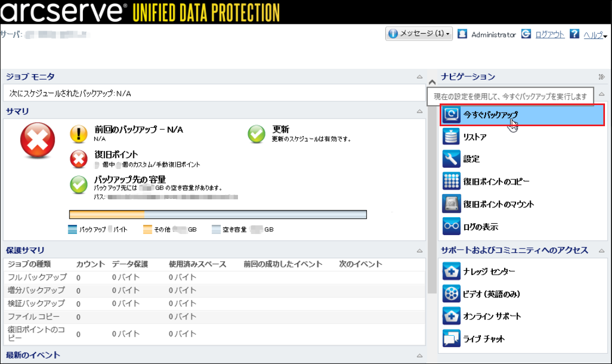
Task: Collapse the 最新のイベント panel
Action: click(x=420, y=355)
